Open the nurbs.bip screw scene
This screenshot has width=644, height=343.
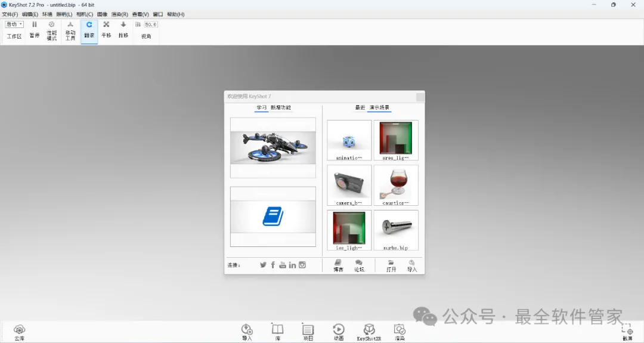tap(396, 230)
